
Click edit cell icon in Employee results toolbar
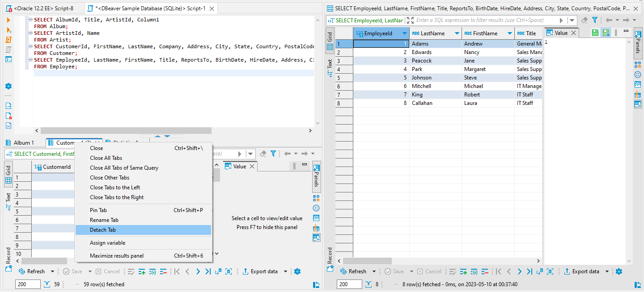[453, 271]
